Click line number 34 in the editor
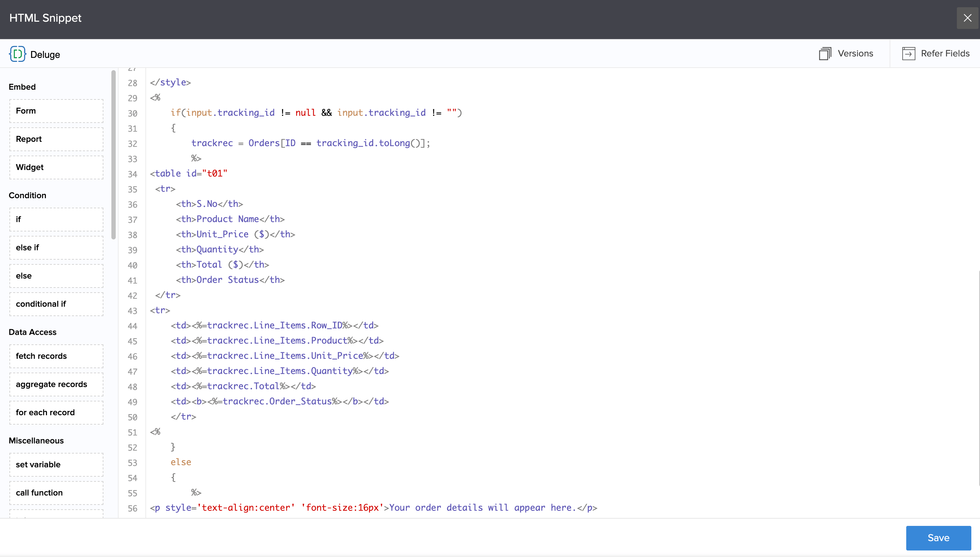The height and width of the screenshot is (557, 980). click(133, 174)
